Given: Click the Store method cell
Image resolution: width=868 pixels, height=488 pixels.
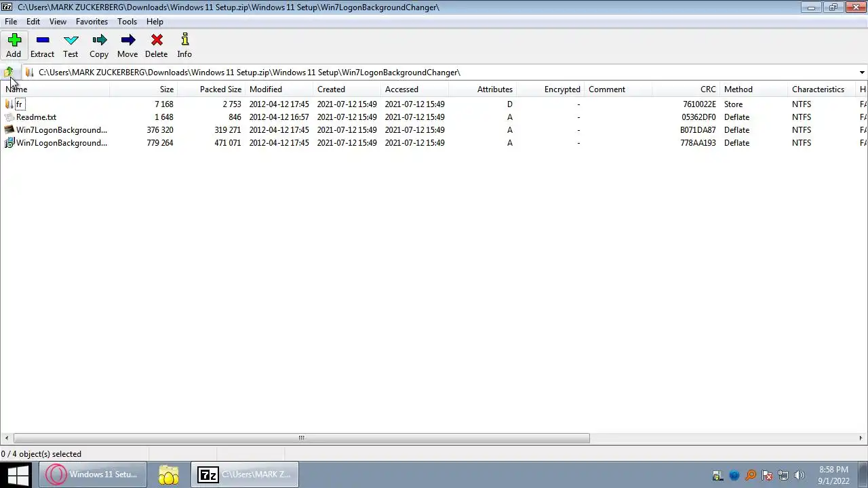Looking at the screenshot, I should 733,104.
